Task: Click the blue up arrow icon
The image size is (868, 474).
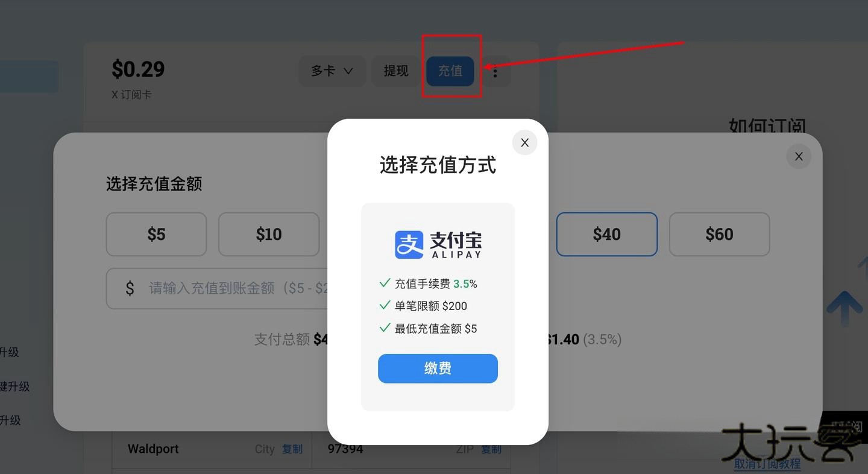Action: click(844, 308)
